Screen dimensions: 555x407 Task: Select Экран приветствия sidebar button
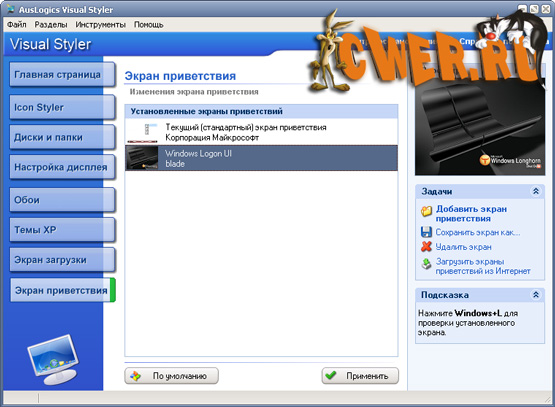pos(63,290)
